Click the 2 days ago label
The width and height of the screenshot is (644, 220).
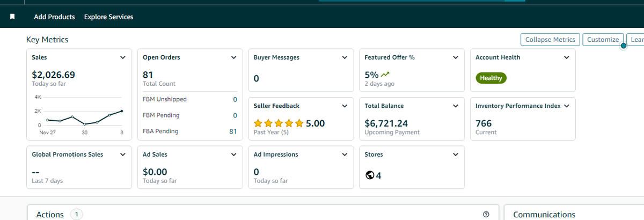(x=379, y=84)
